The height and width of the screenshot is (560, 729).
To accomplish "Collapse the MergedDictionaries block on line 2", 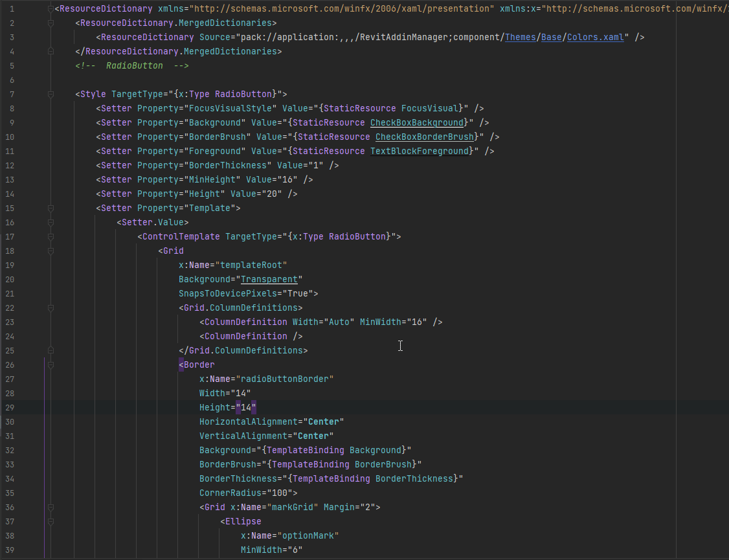I will 50,23.
